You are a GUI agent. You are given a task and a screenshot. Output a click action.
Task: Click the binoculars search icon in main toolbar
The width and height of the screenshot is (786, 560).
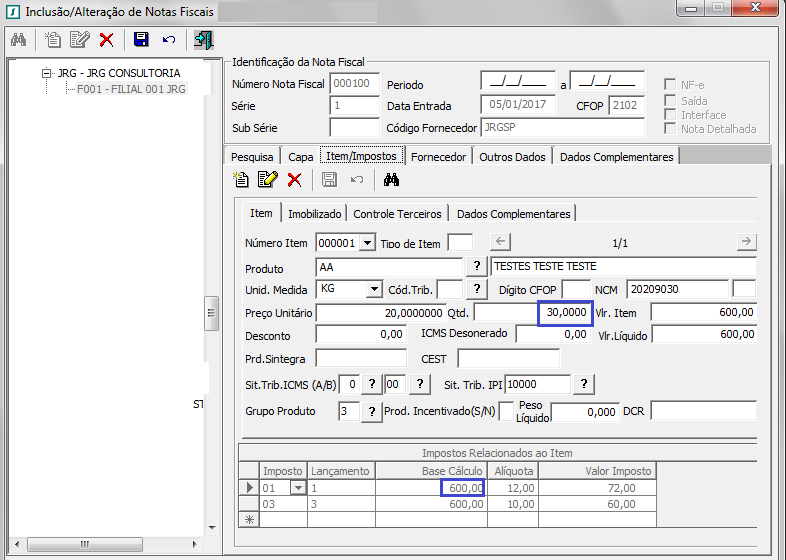(18, 40)
